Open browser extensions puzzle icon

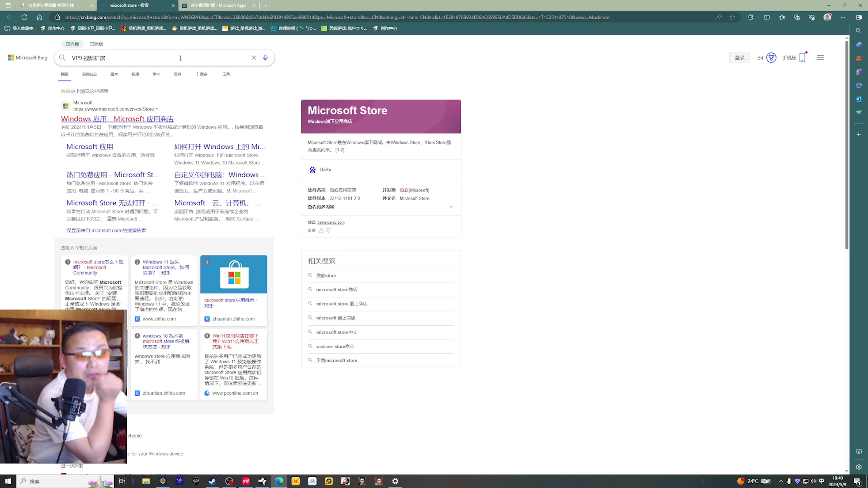(750, 17)
